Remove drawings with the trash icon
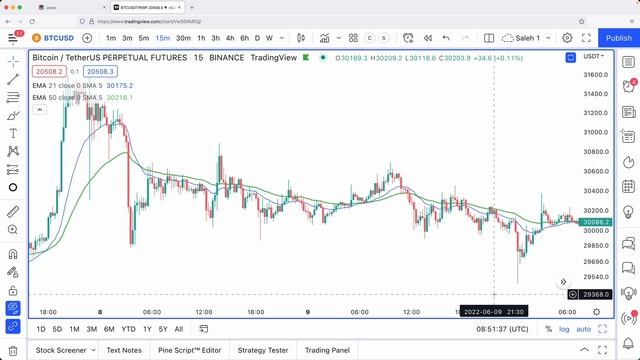This screenshot has width=640, height=360. point(13,351)
